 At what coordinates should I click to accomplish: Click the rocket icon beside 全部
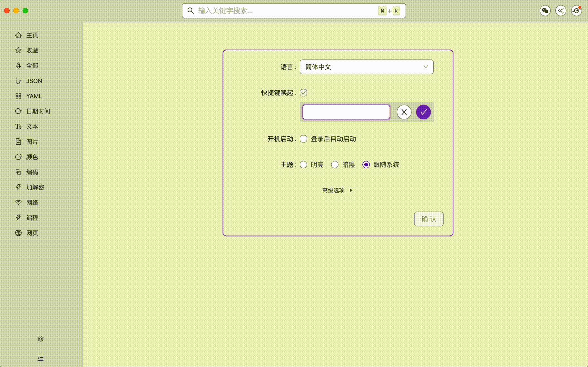pos(18,65)
